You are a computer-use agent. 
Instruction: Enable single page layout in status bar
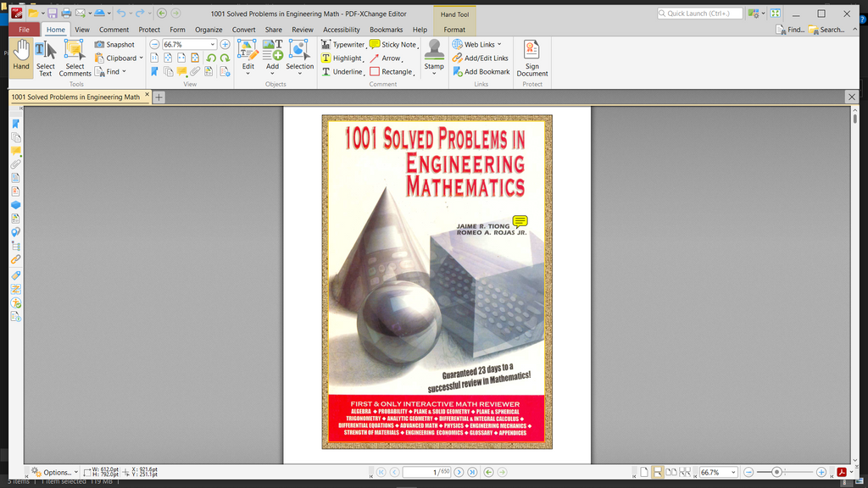coord(644,472)
